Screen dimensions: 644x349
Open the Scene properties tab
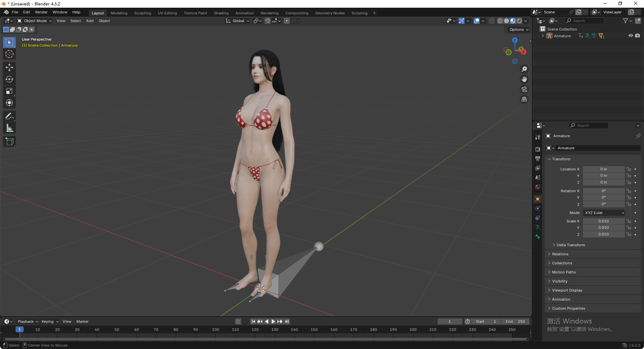click(x=538, y=178)
